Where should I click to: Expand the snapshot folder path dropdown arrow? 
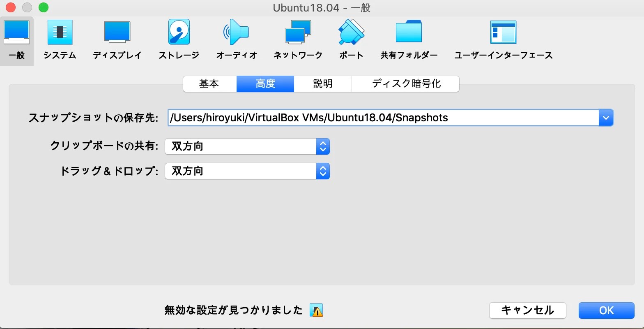pyautogui.click(x=606, y=118)
